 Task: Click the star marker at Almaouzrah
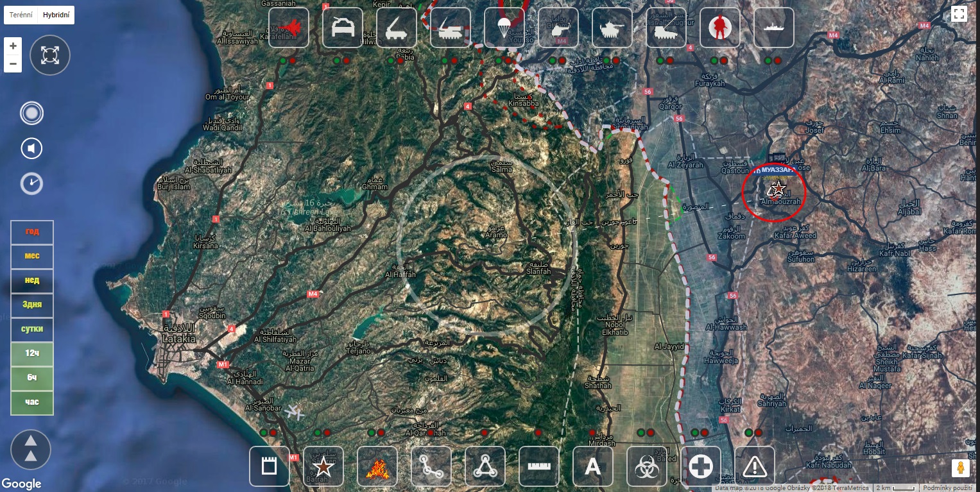[778, 189]
